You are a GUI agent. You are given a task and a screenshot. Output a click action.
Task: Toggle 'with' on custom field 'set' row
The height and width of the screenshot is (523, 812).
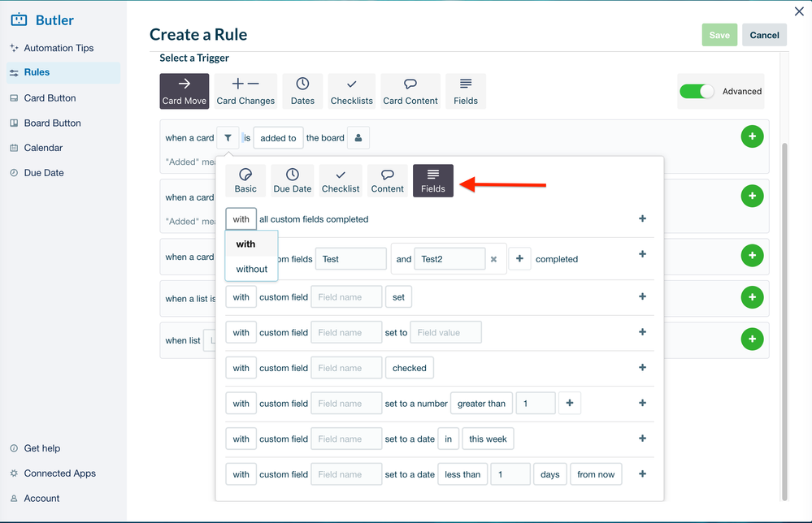[x=241, y=297]
